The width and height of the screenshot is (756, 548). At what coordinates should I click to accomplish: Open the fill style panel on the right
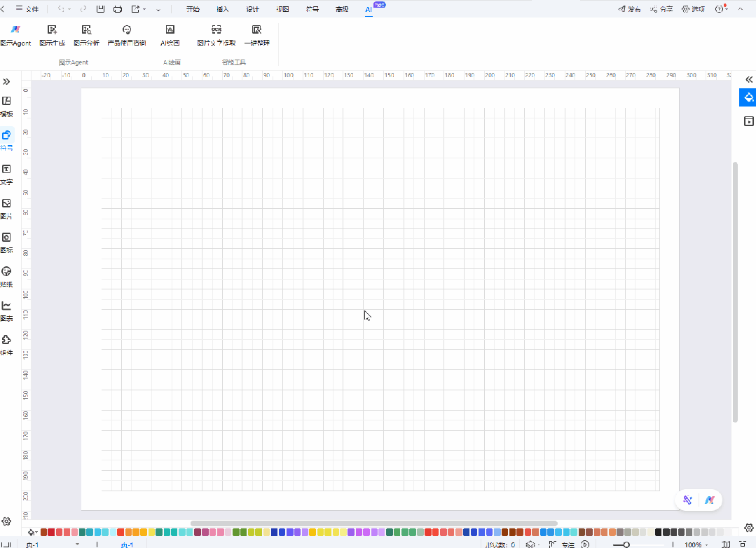[748, 97]
